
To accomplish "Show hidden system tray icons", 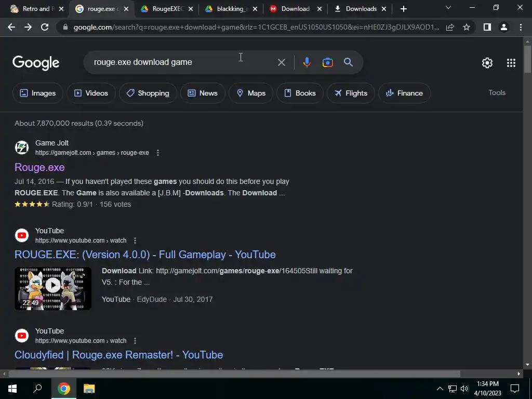I will pyautogui.click(x=440, y=389).
